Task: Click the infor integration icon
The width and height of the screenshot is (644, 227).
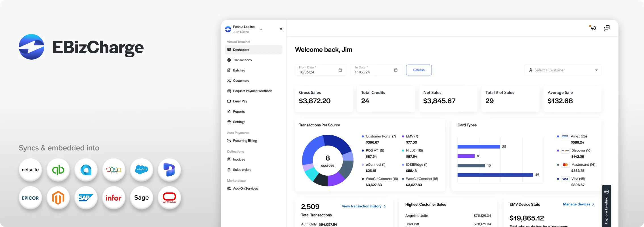Action: click(114, 198)
